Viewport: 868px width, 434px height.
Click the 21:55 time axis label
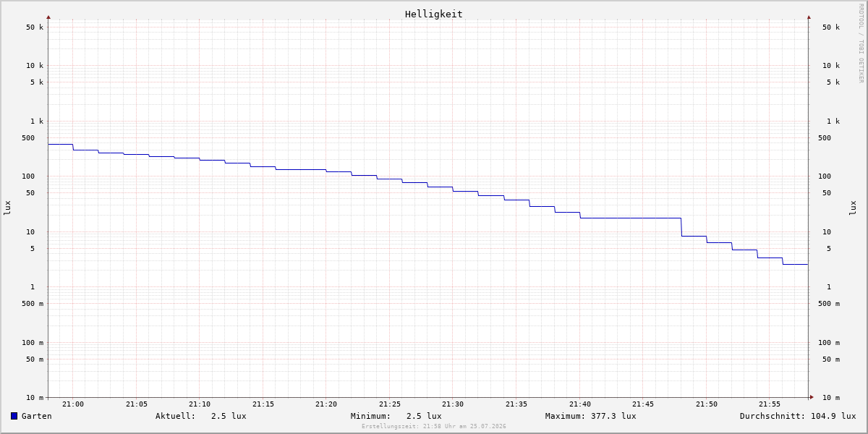point(770,404)
